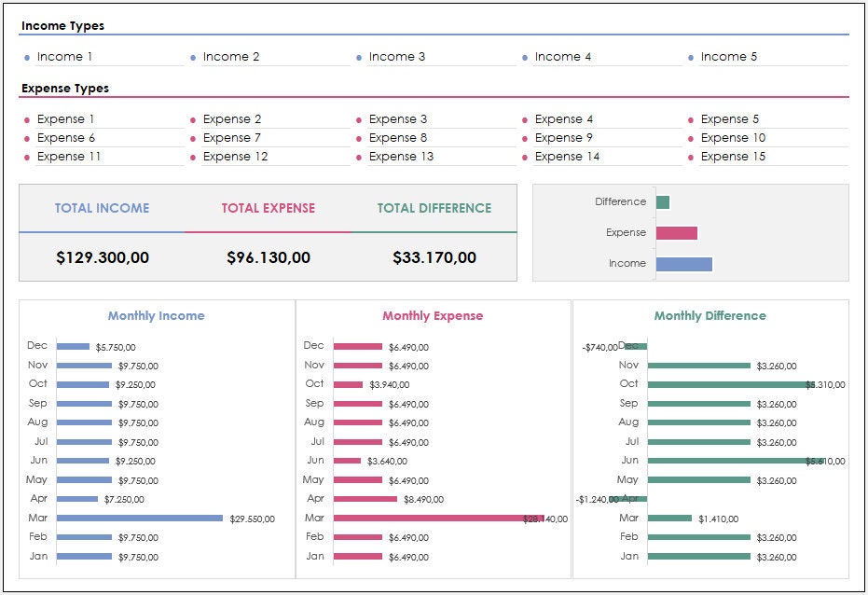
Task: Select the Income 2 cell
Action: point(276,57)
